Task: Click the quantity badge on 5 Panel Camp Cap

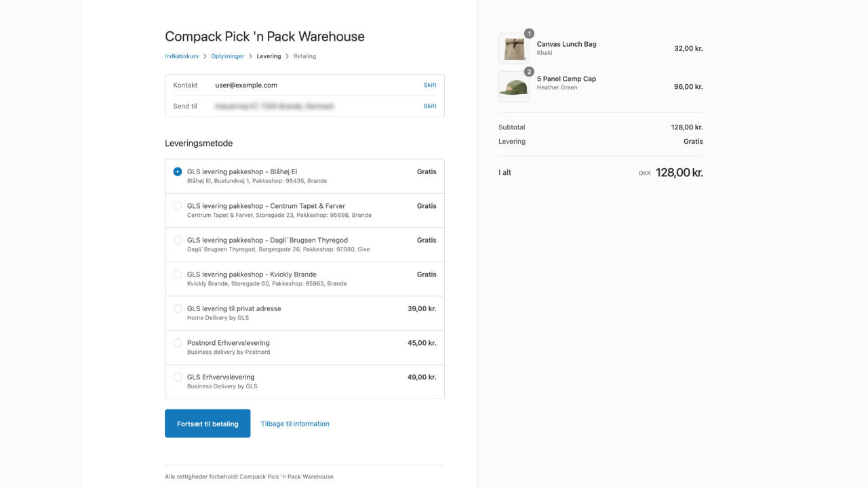Action: tap(529, 71)
